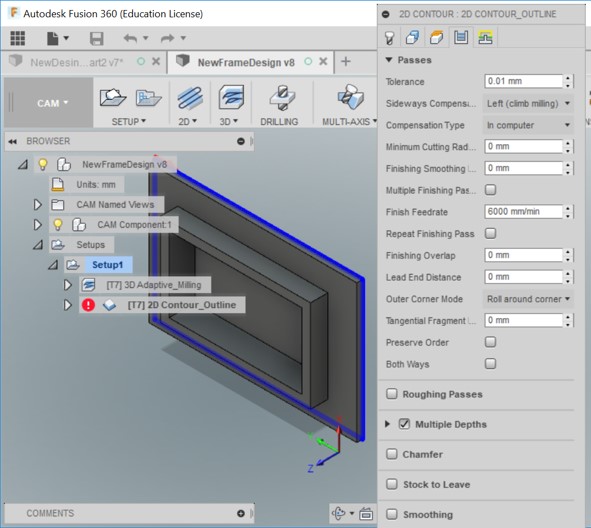Click the Redo arrow
591x528 pixels.
coord(167,38)
